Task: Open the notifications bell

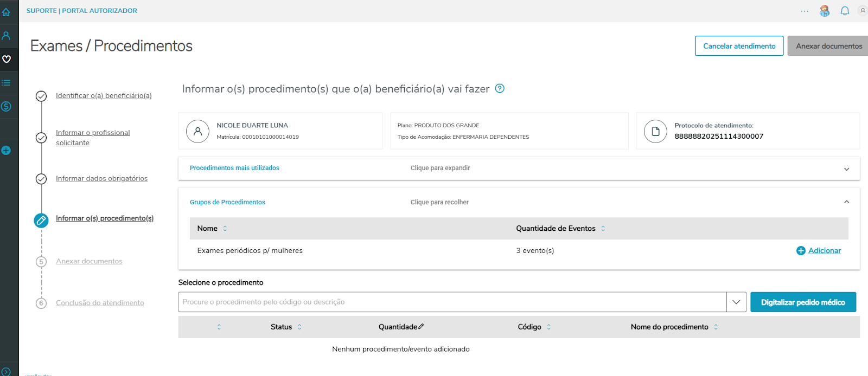Action: click(845, 11)
